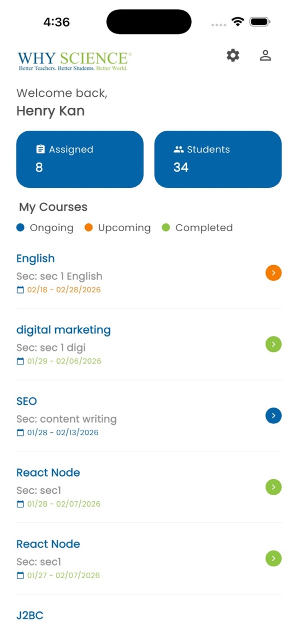Tap calendar icon beside 01/29 - 02/06/2026
The height and width of the screenshot is (644, 298).
click(x=20, y=361)
